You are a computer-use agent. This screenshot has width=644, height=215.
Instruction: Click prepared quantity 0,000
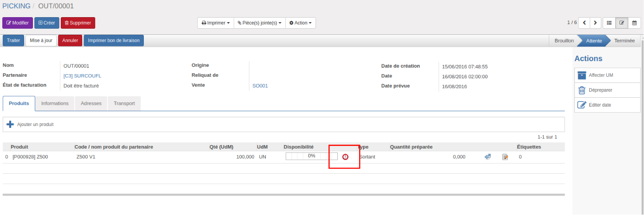coord(459,157)
